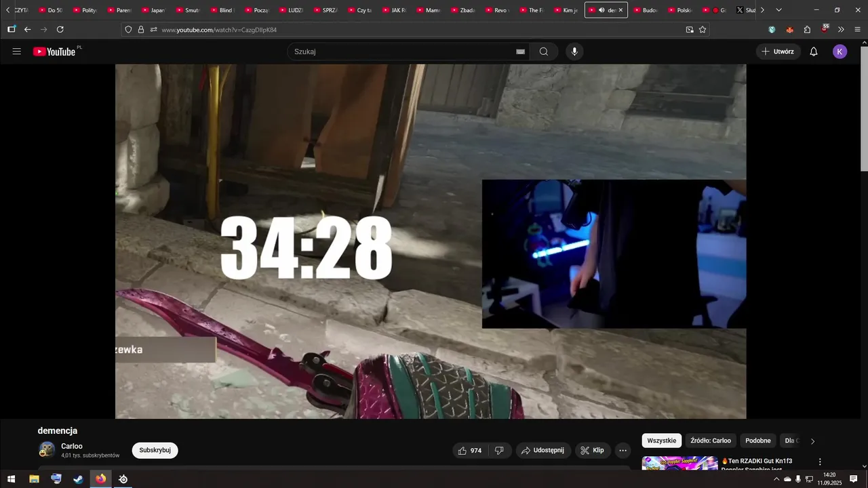The image size is (868, 488).
Task: Switch to the 'Japan' tab
Action: click(x=153, y=10)
